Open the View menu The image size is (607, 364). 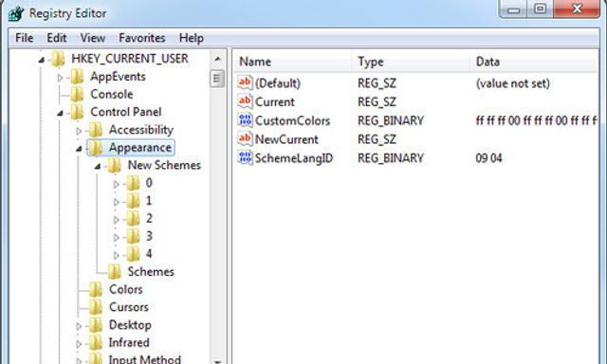point(93,38)
